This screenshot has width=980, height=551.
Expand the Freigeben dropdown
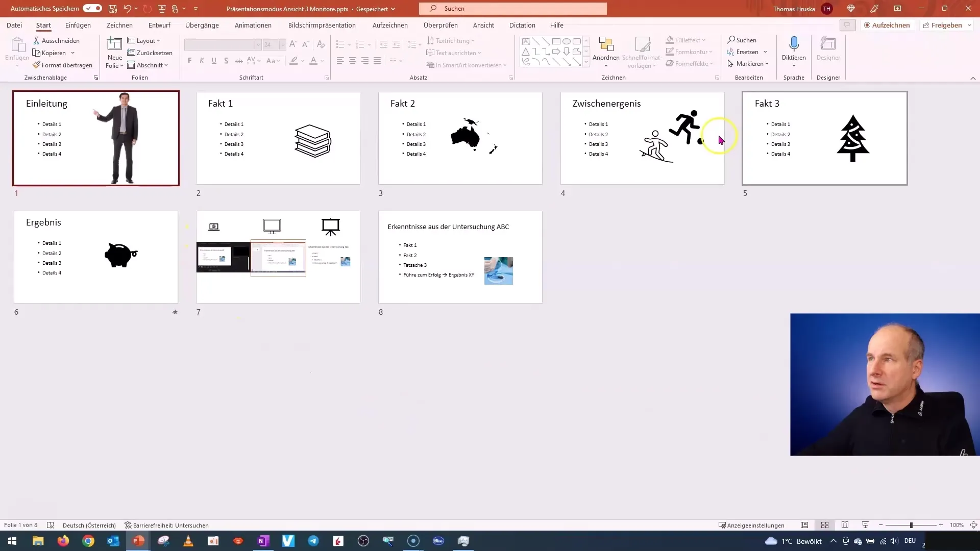pyautogui.click(x=969, y=25)
